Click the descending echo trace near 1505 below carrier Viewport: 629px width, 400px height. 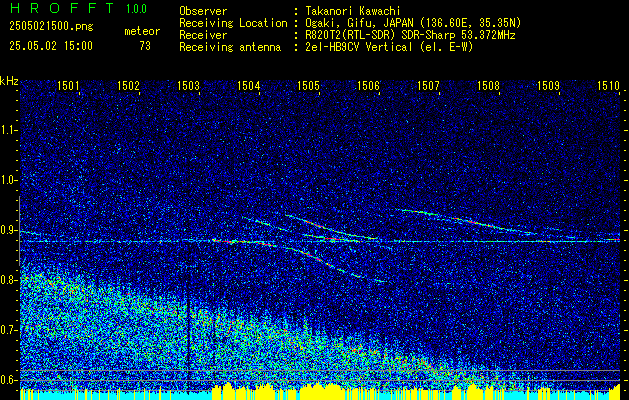tap(317, 259)
